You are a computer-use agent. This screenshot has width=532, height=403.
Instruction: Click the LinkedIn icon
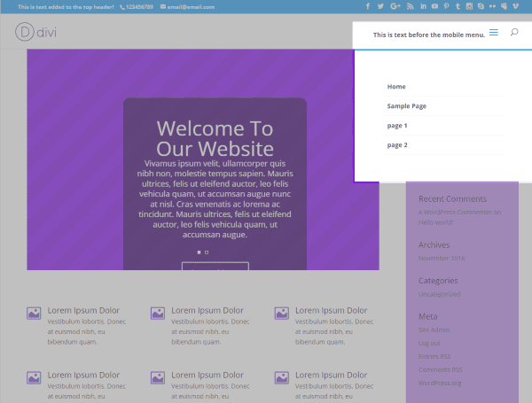[424, 7]
